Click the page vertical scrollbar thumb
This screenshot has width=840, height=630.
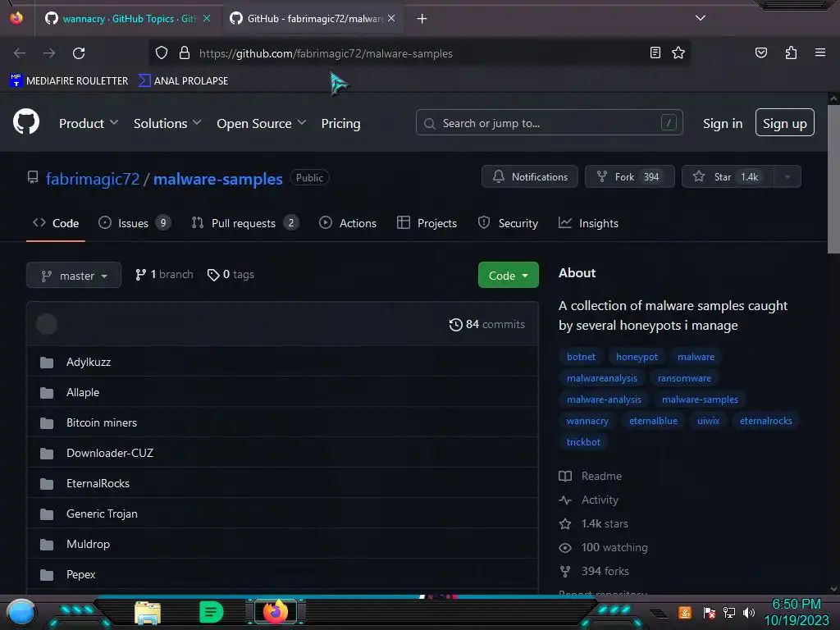pos(833,179)
